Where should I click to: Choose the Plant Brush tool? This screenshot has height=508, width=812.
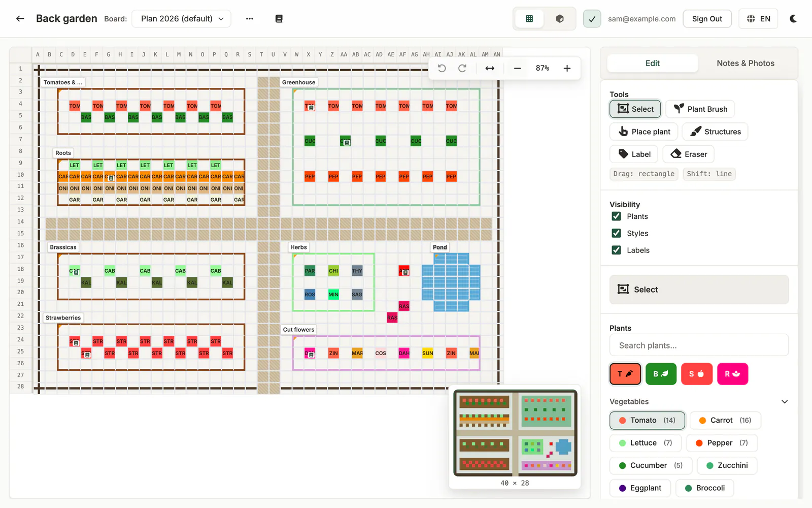(700, 109)
